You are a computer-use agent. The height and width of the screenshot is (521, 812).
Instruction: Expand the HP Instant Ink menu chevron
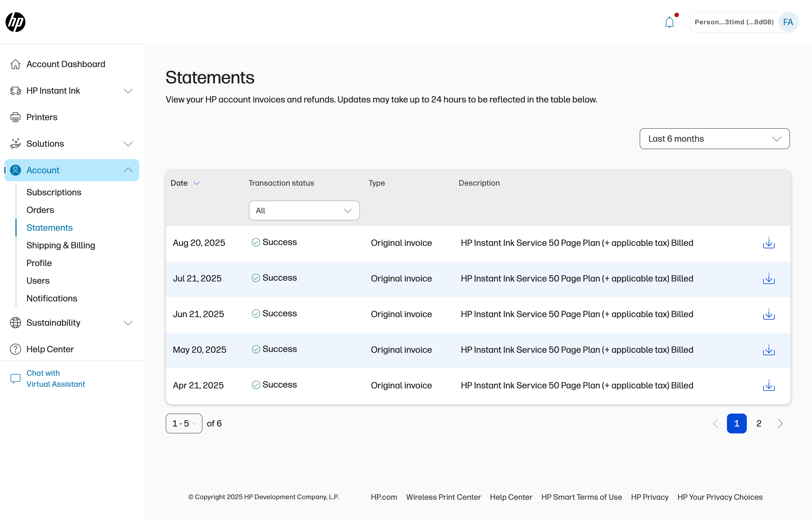pos(128,91)
